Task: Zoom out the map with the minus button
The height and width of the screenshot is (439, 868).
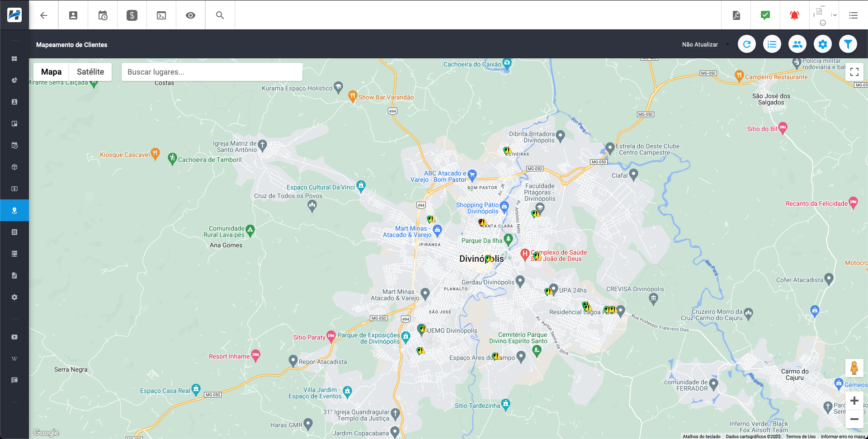Action: pos(854,419)
